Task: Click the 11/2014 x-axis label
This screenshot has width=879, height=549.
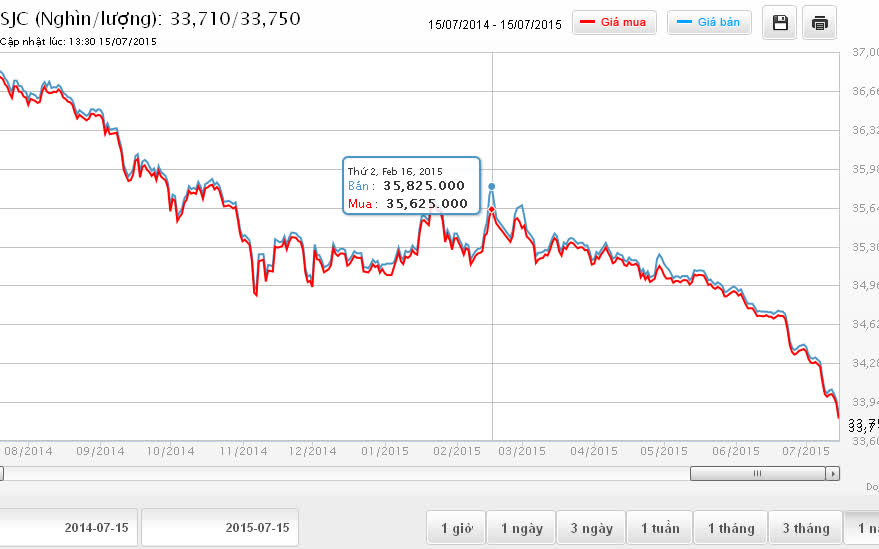Action: click(x=243, y=451)
